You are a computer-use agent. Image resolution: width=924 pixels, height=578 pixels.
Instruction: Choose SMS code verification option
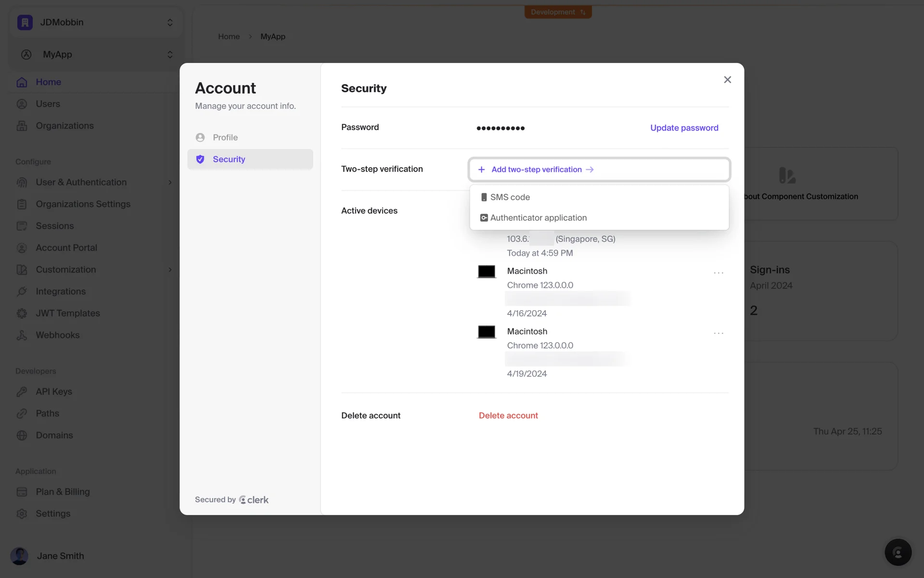click(x=510, y=197)
